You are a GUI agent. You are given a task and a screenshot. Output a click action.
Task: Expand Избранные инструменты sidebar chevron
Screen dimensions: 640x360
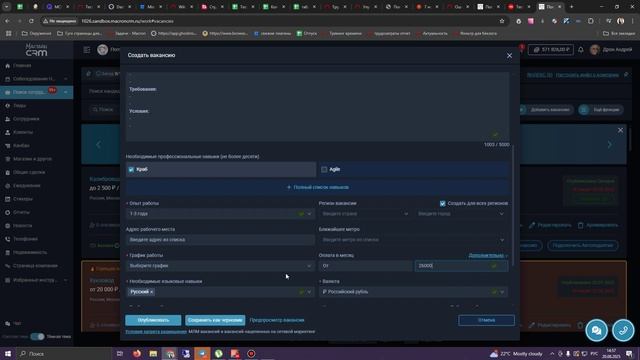coord(66,280)
